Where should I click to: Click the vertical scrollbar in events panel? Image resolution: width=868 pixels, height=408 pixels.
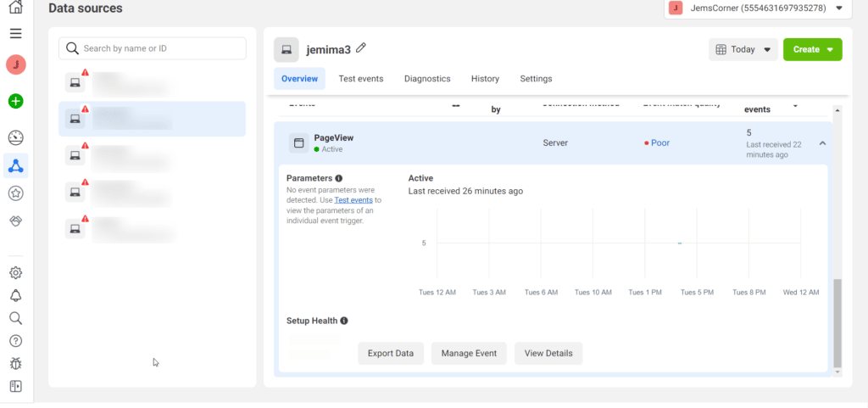[x=837, y=322]
